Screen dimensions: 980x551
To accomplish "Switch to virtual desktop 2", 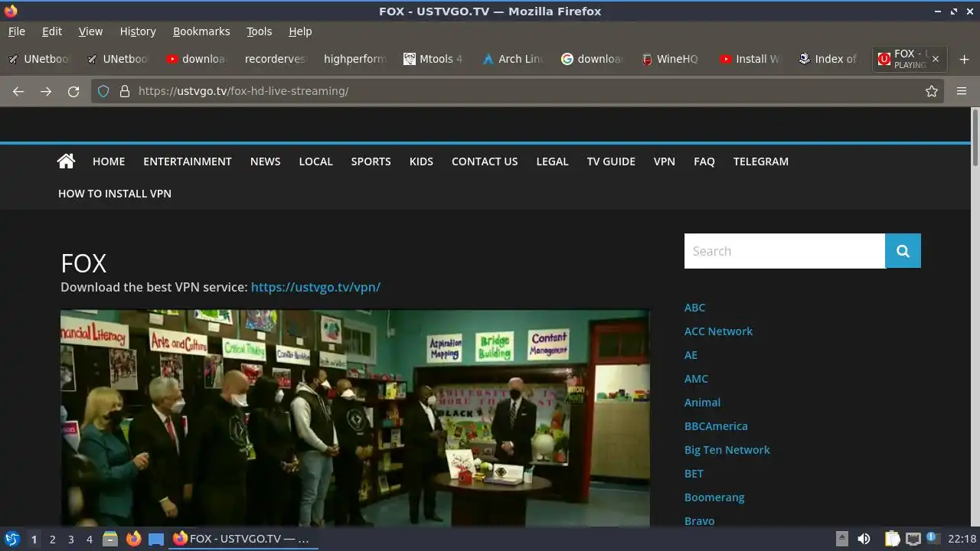I will click(x=52, y=540).
